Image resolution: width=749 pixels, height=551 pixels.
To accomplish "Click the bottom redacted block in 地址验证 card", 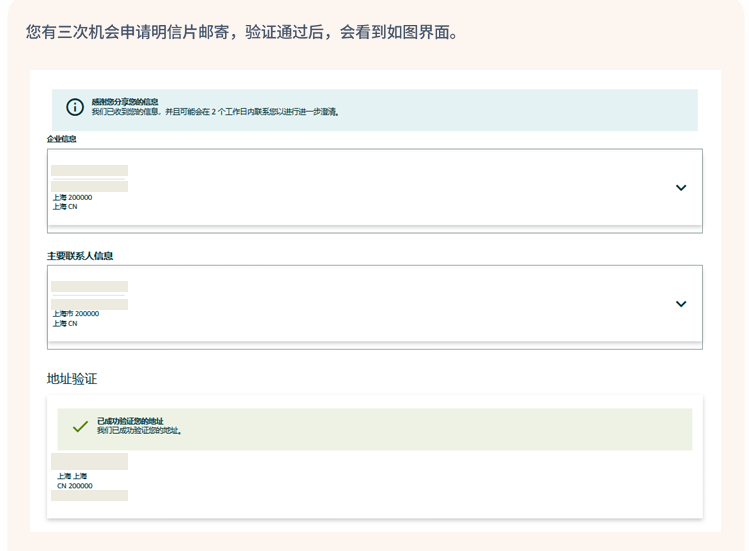I will click(x=89, y=496).
